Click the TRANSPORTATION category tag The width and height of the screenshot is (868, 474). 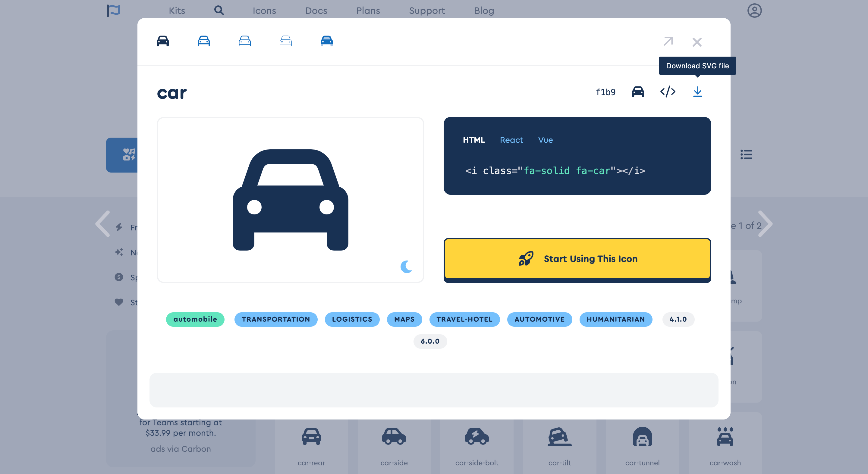click(x=276, y=319)
